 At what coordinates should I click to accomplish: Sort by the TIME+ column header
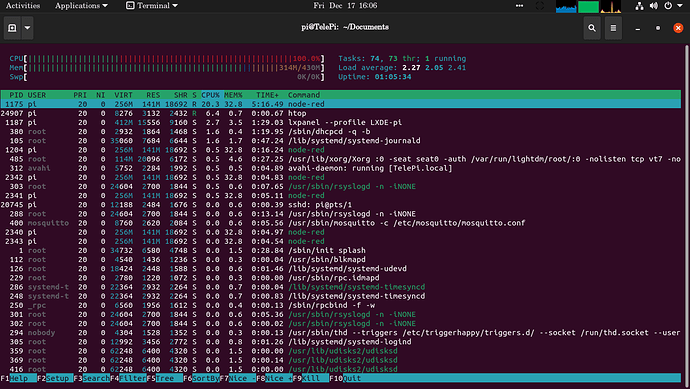(268, 95)
